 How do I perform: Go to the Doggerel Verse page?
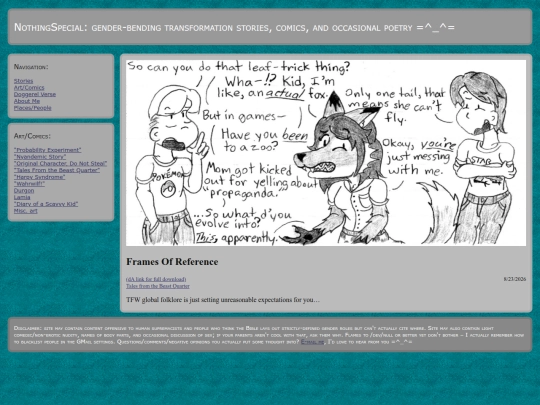click(35, 94)
